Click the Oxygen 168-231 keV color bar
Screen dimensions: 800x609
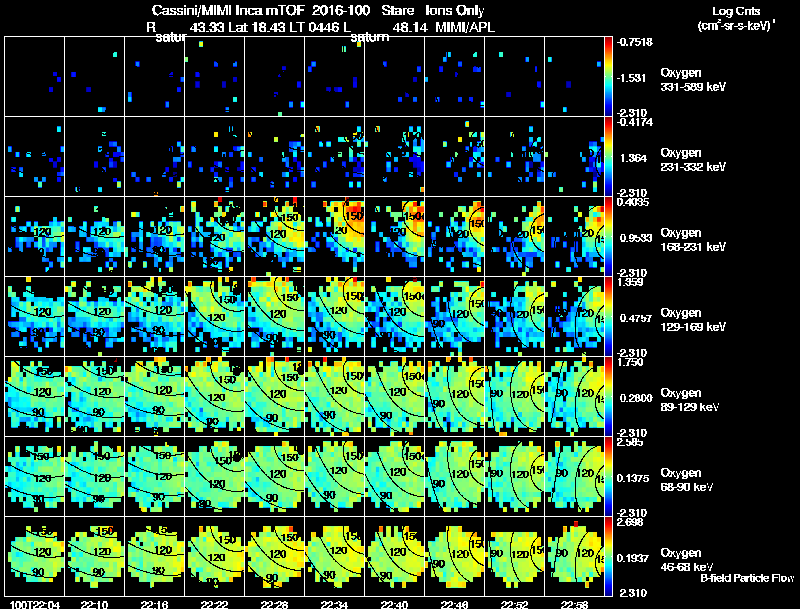click(x=608, y=237)
